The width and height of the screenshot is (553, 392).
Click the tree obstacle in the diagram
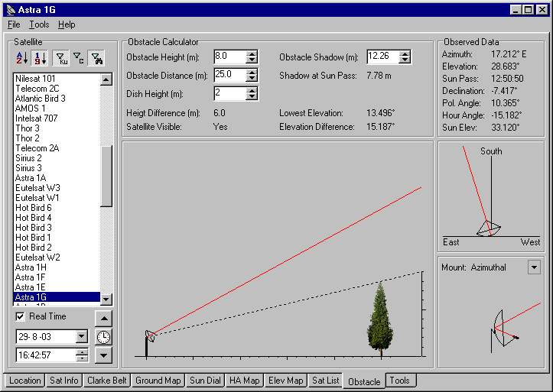[x=380, y=319]
